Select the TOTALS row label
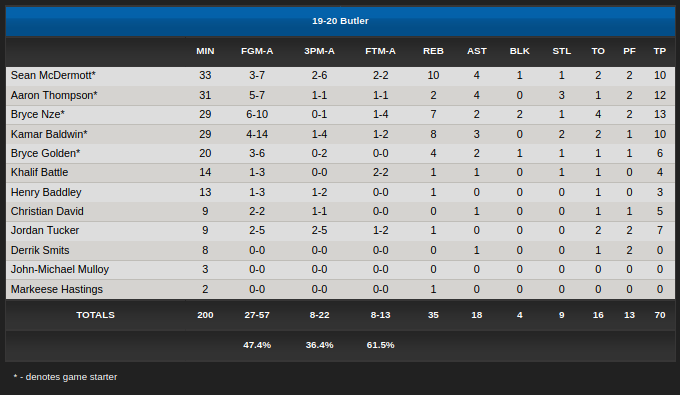The width and height of the screenshot is (680, 395). tap(95, 315)
